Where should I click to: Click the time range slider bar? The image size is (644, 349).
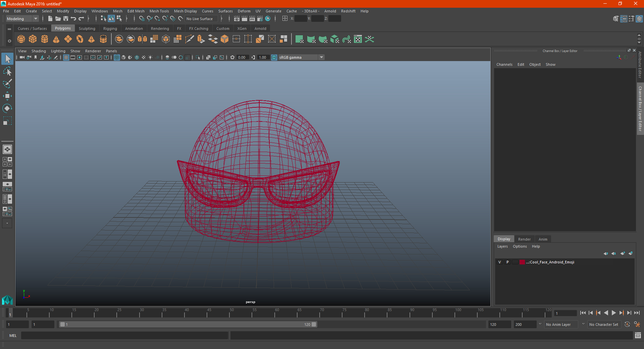pyautogui.click(x=188, y=325)
